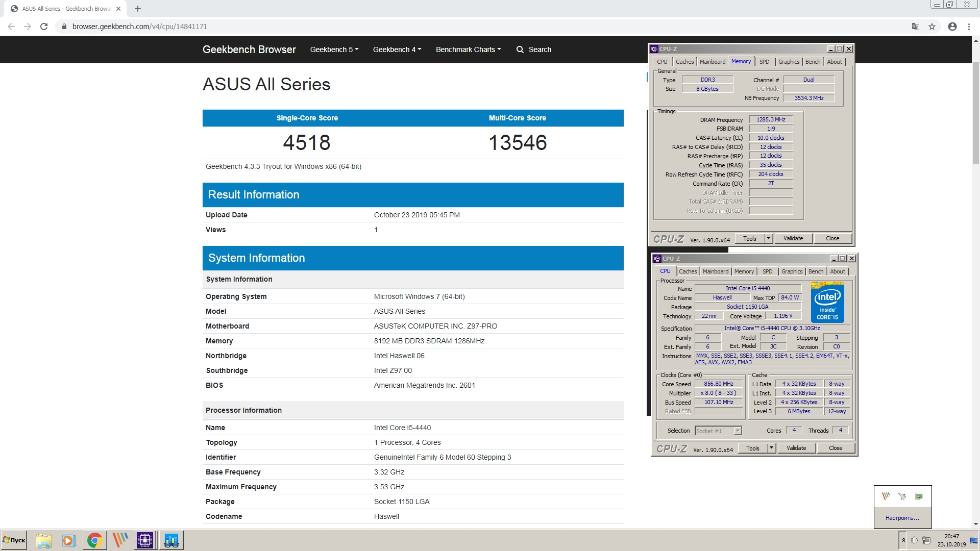Open Caches tab in CPU-Z processor window
The height and width of the screenshot is (551, 980).
pyautogui.click(x=688, y=271)
